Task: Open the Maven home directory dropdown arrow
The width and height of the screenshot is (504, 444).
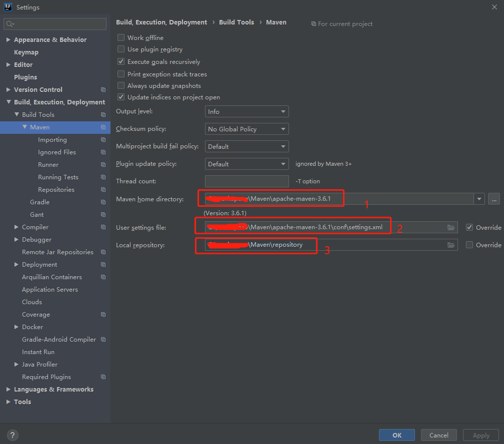Action: tap(479, 199)
